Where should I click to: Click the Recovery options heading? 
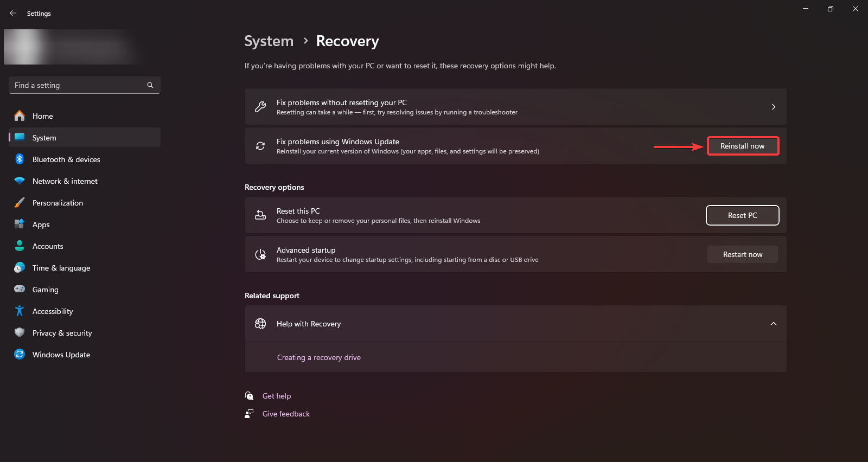[x=275, y=187]
